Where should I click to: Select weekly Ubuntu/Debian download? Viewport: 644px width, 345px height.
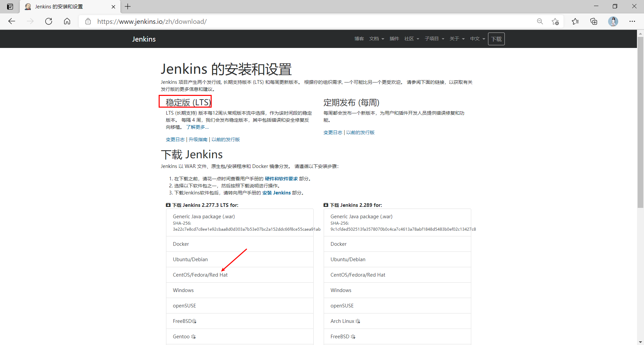tap(397, 260)
